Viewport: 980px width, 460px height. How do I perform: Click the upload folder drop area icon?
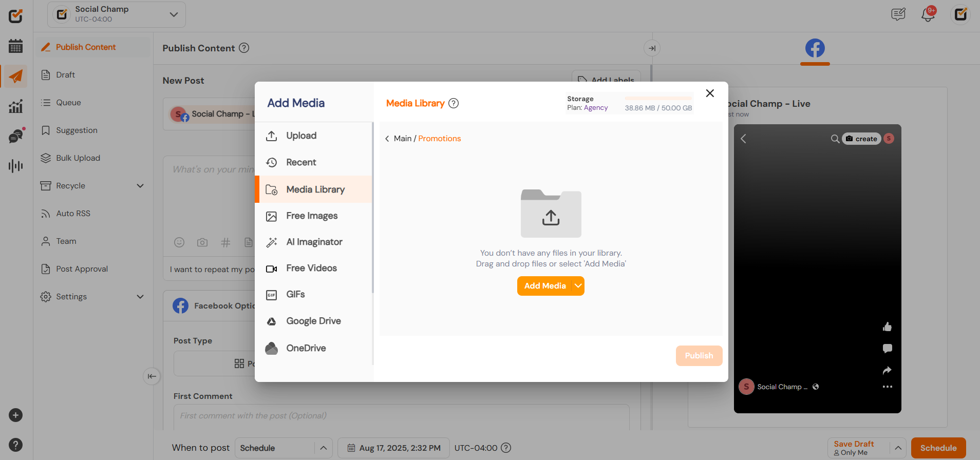coord(551,214)
